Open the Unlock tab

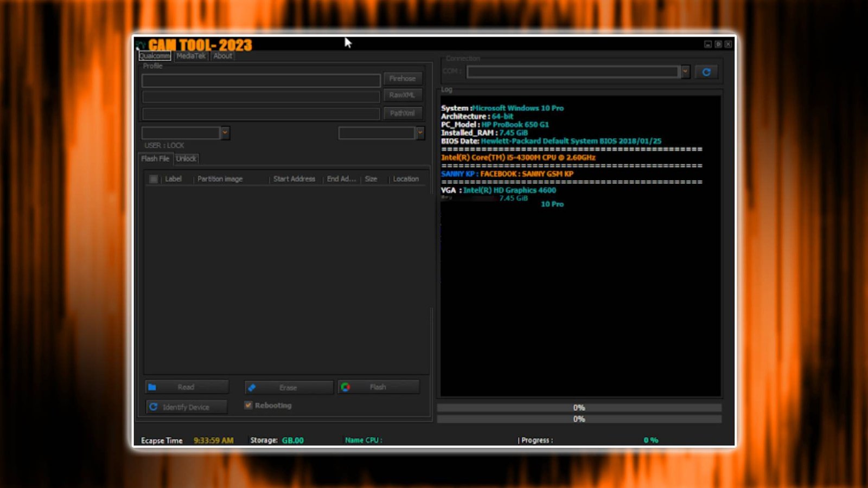coord(186,158)
